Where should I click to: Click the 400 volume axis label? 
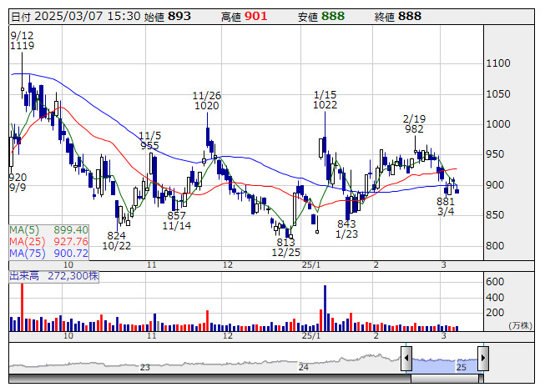click(x=495, y=298)
